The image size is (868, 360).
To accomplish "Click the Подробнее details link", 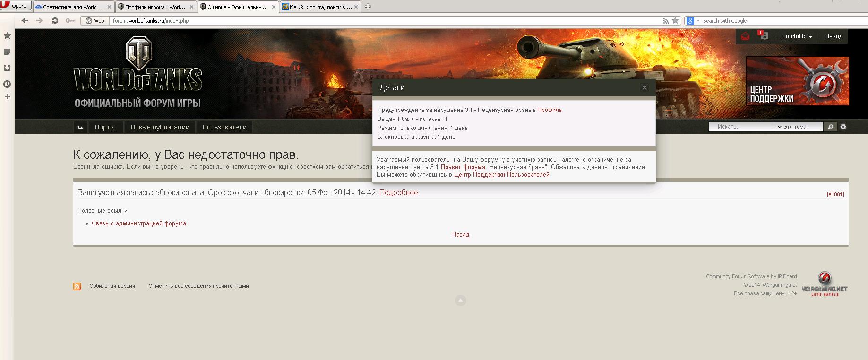I will 398,192.
